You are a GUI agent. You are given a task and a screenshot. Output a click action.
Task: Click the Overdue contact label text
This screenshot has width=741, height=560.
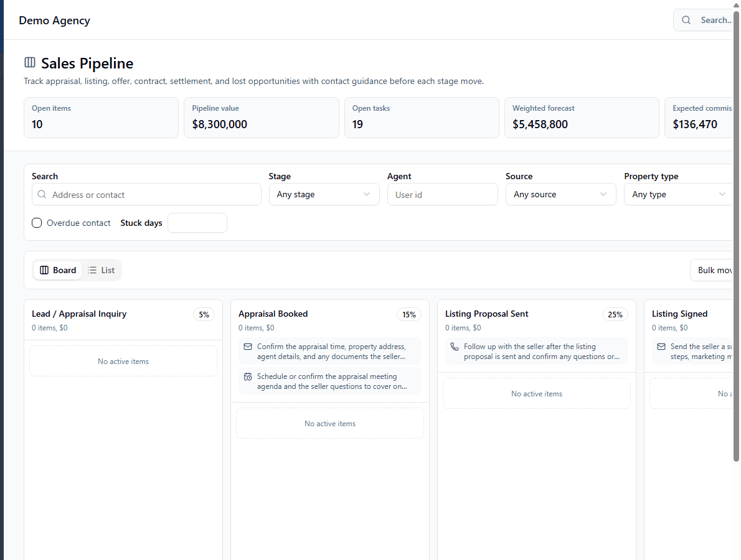(78, 223)
